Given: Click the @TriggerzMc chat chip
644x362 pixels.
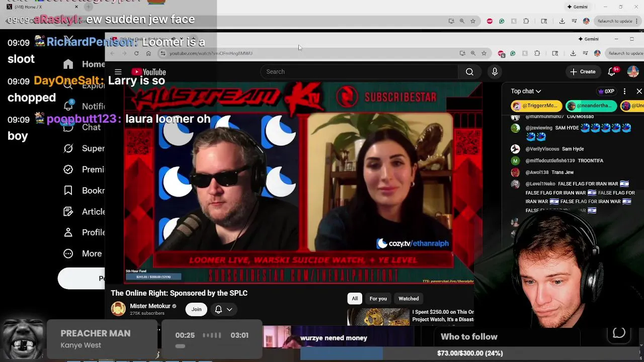Looking at the screenshot, I should click(x=536, y=106).
